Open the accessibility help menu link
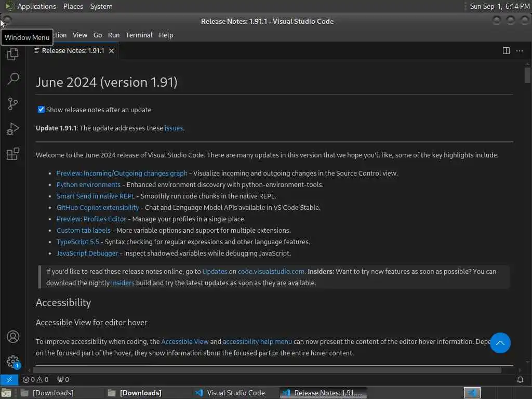Image resolution: width=532 pixels, height=399 pixels. 257,342
